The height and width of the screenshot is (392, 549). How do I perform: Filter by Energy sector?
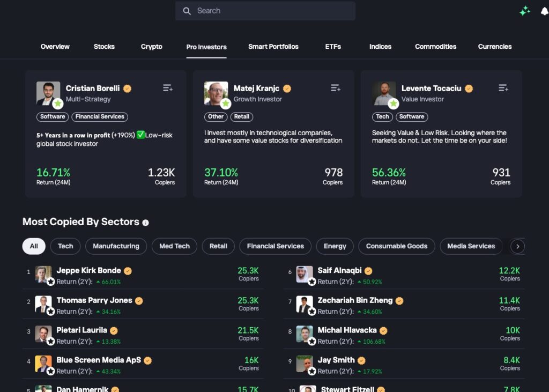[x=335, y=246]
